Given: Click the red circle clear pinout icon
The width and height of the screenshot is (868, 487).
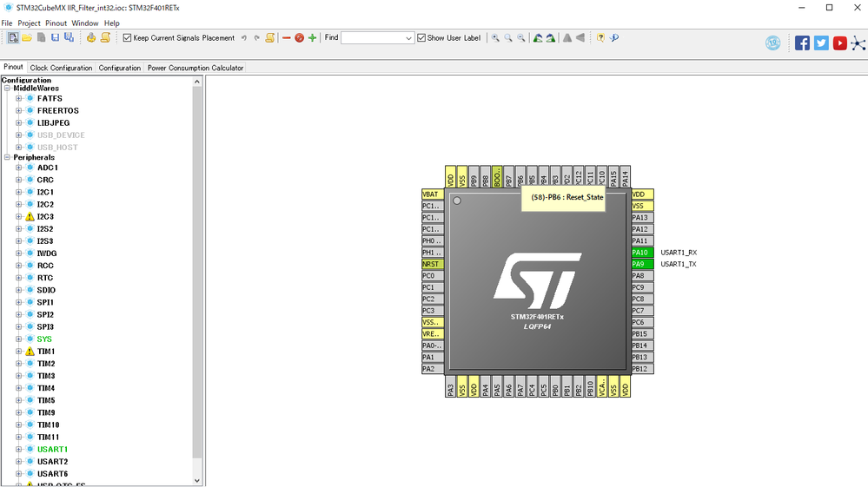Looking at the screenshot, I should click(x=300, y=38).
